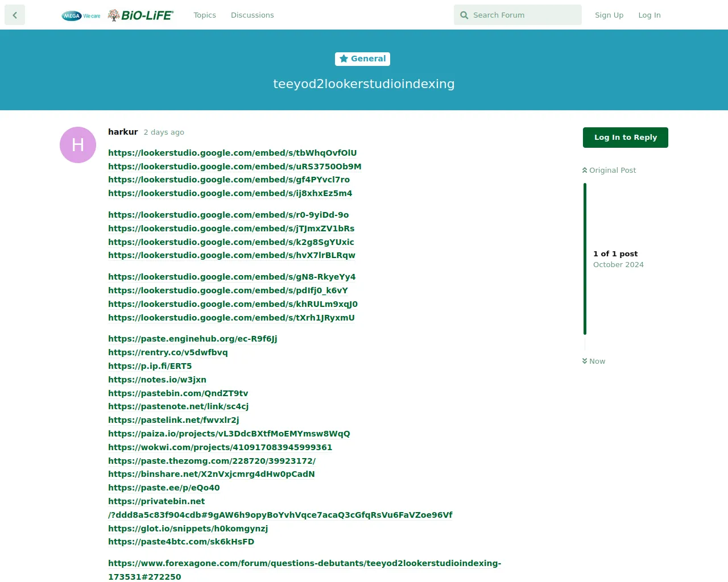Image resolution: width=728 pixels, height=582 pixels.
Task: Open the forexagone.com forum link
Action: pos(305,563)
